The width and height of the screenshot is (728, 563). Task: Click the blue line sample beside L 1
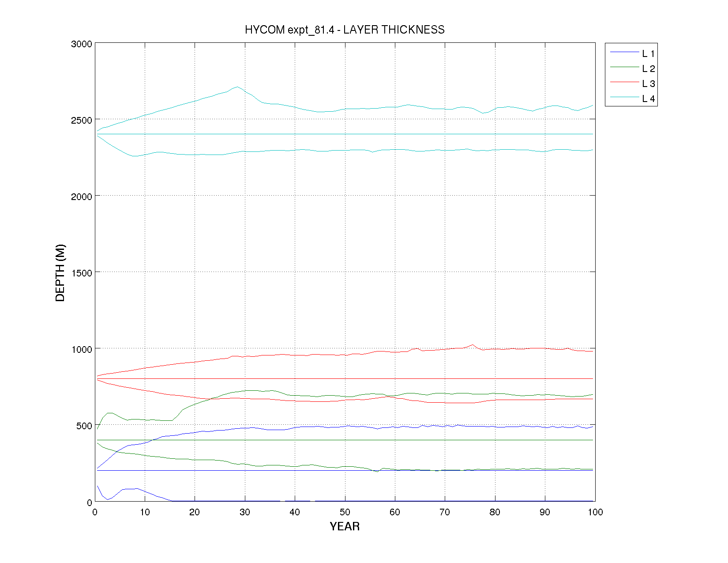tap(624, 52)
